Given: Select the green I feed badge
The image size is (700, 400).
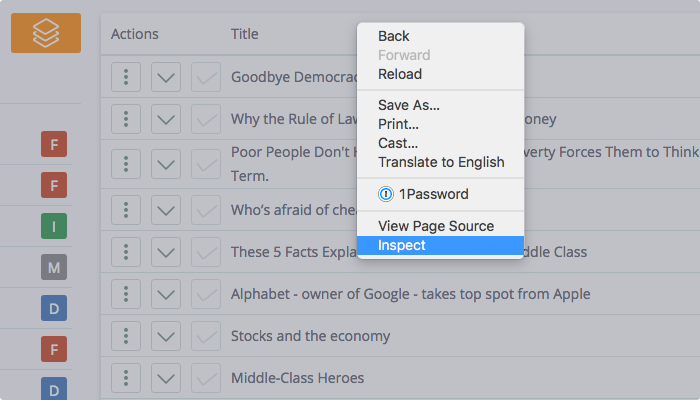Looking at the screenshot, I should [54, 226].
